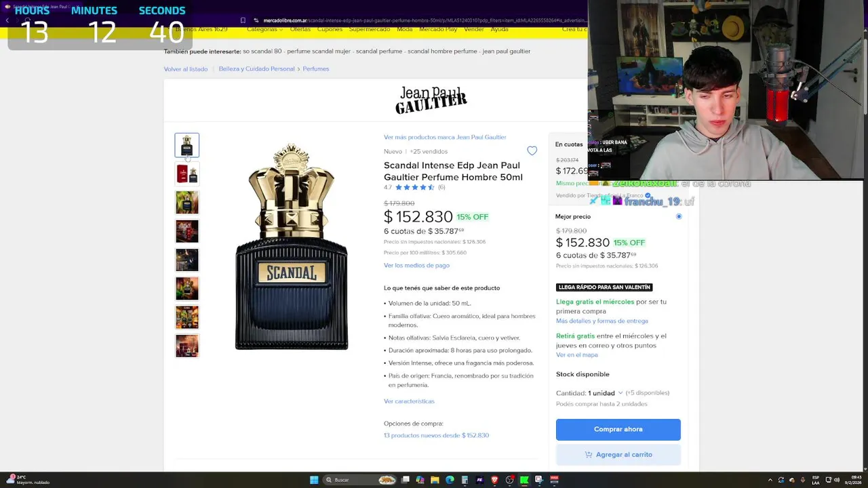868x488 pixels.
Task: Open Task View on the taskbar
Action: 405,480
